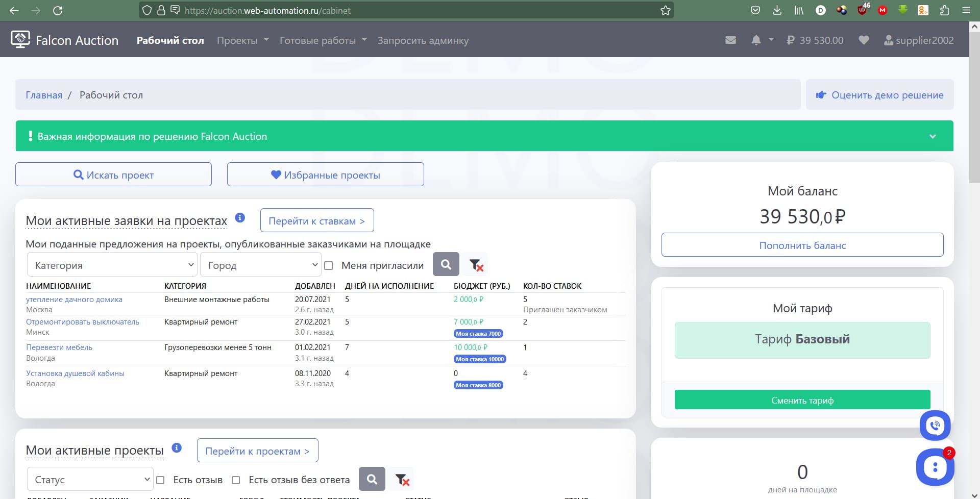Open the 'Категория' dropdown
This screenshot has width=980, height=499.
tap(112, 265)
